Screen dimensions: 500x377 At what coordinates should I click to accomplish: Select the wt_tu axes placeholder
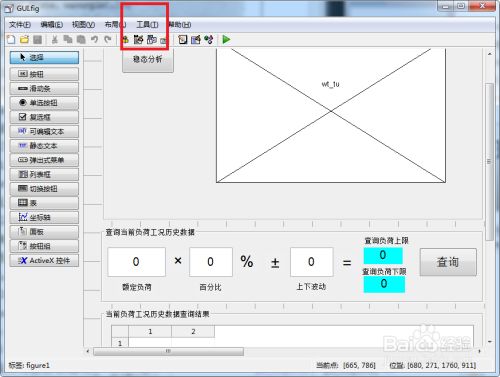tap(331, 115)
